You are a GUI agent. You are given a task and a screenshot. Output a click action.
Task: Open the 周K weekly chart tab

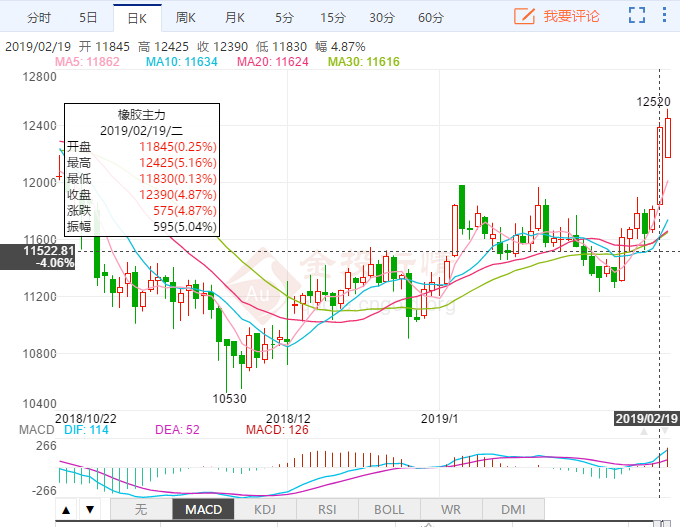pyautogui.click(x=186, y=18)
